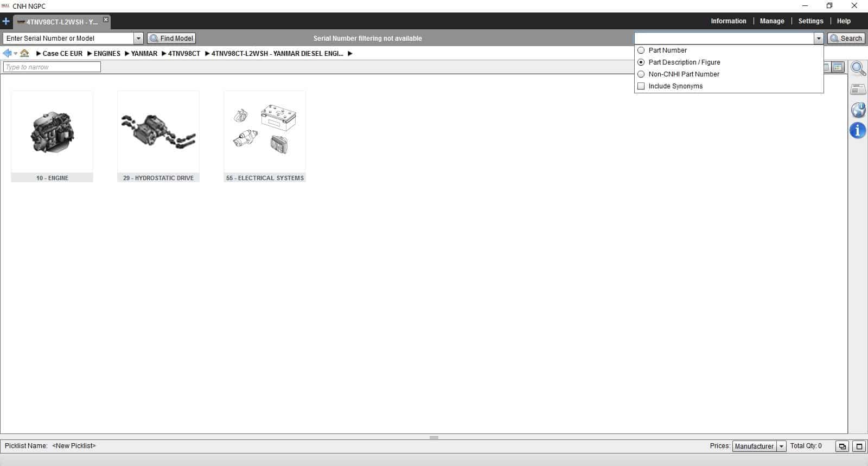Expand the 4TNV98CT breadcrumb arrow
Screen dimensions: 868x466
[x=164, y=54]
